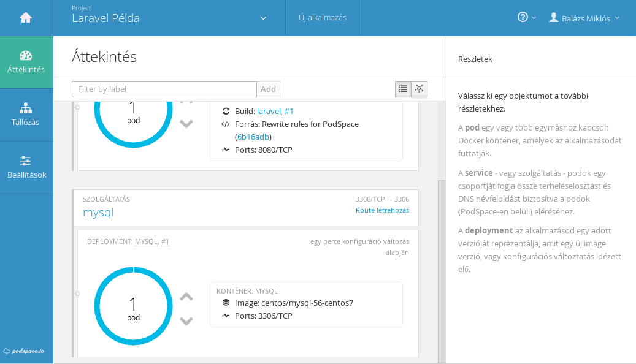Click the source code icon beside Forrás

pyautogui.click(x=226, y=124)
